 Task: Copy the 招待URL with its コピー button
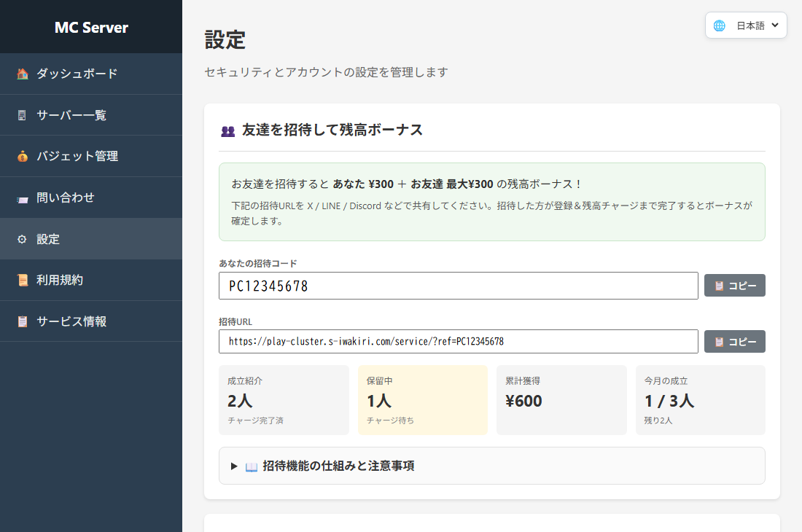tap(734, 341)
